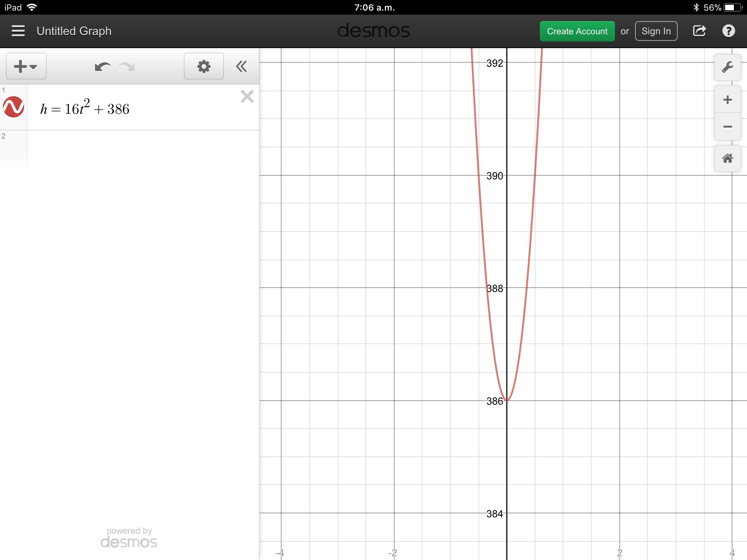Zoom out with the minus button
This screenshot has height=560, width=747.
(727, 127)
